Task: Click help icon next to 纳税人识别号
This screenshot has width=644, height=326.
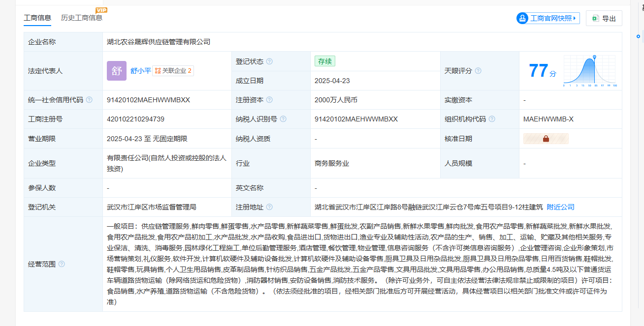Action: tap(283, 119)
